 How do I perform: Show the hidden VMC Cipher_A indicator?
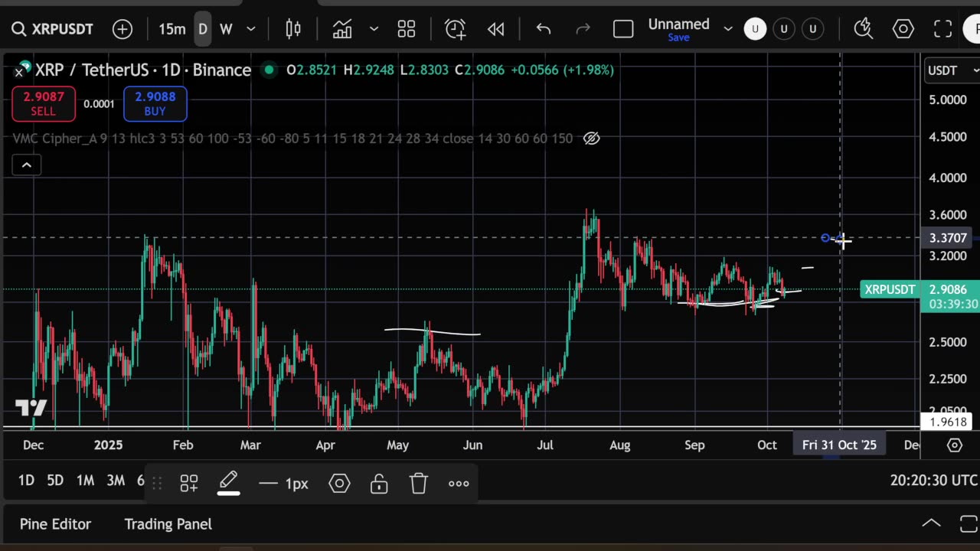591,139
